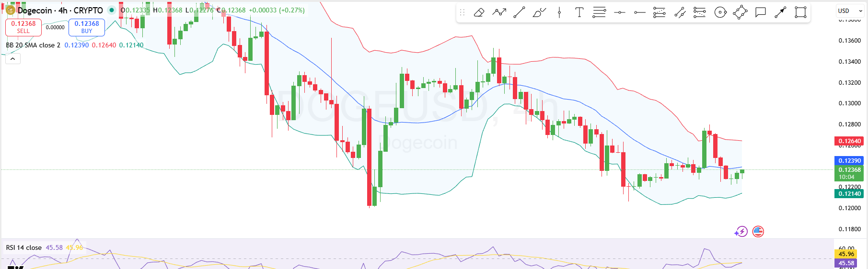Screen dimensions: 868x269
Task: Open the RSI 14 close indicator legend
Action: point(24,247)
